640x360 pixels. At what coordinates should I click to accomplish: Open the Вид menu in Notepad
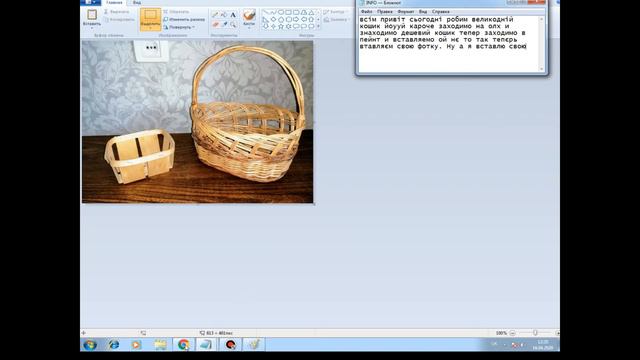point(423,11)
